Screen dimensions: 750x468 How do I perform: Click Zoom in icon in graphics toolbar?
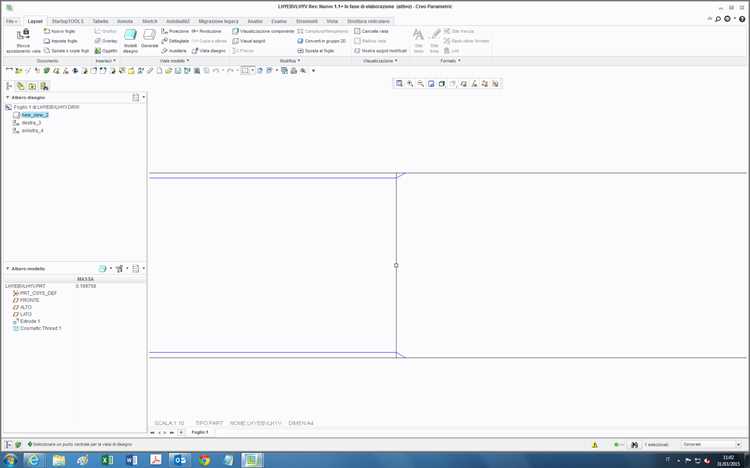point(410,84)
